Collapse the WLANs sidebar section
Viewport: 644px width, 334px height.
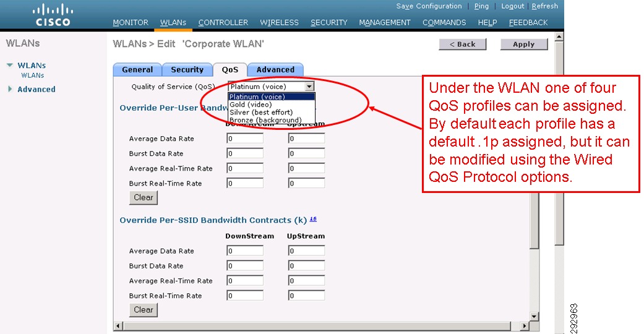pos(10,65)
